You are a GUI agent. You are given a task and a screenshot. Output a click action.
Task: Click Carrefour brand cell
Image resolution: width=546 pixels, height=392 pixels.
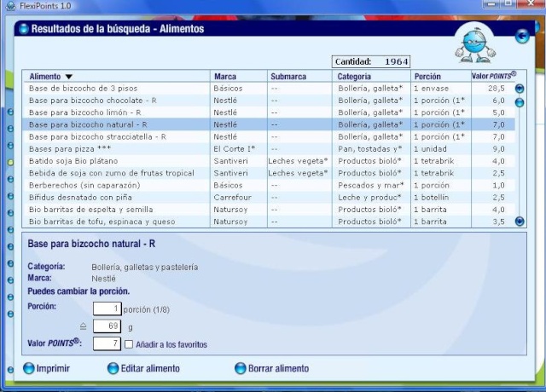232,198
